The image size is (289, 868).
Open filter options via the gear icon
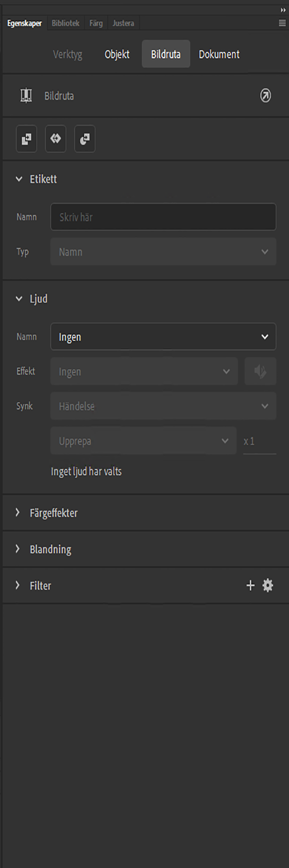pyautogui.click(x=267, y=586)
